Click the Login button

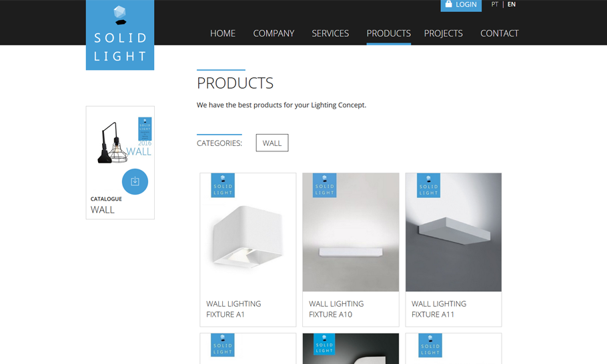[461, 5]
